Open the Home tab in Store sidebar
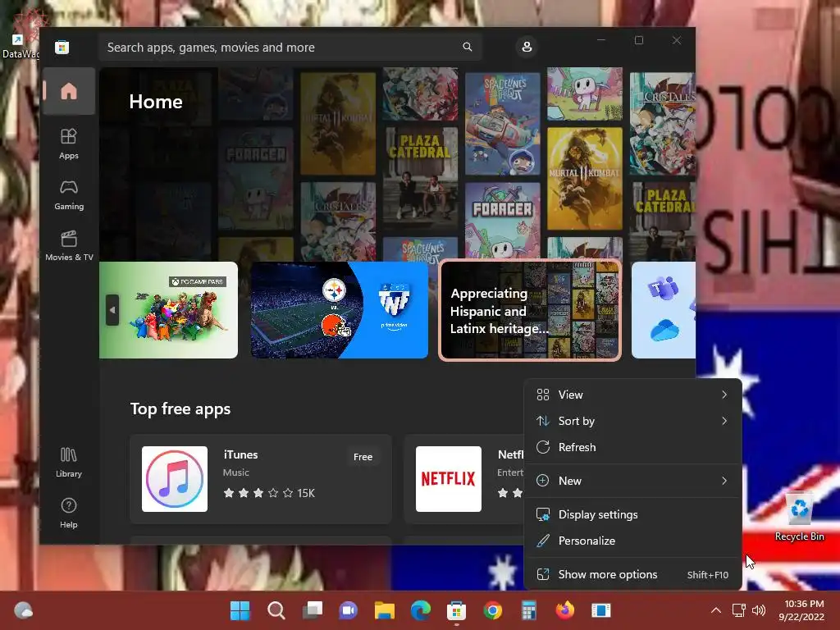 point(69,91)
